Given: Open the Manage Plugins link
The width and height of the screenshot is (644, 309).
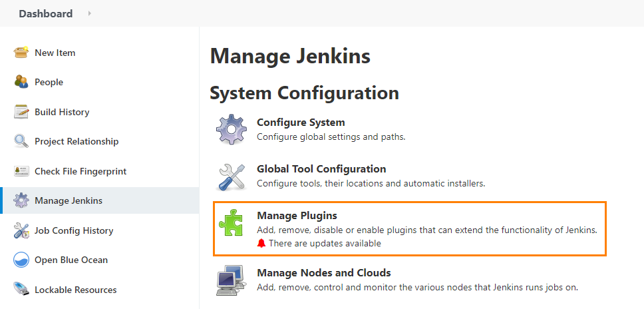Looking at the screenshot, I should tap(297, 216).
